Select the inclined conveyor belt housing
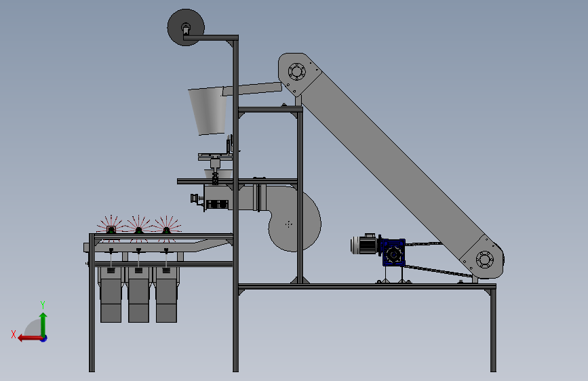This screenshot has height=381, width=588. [x=391, y=165]
